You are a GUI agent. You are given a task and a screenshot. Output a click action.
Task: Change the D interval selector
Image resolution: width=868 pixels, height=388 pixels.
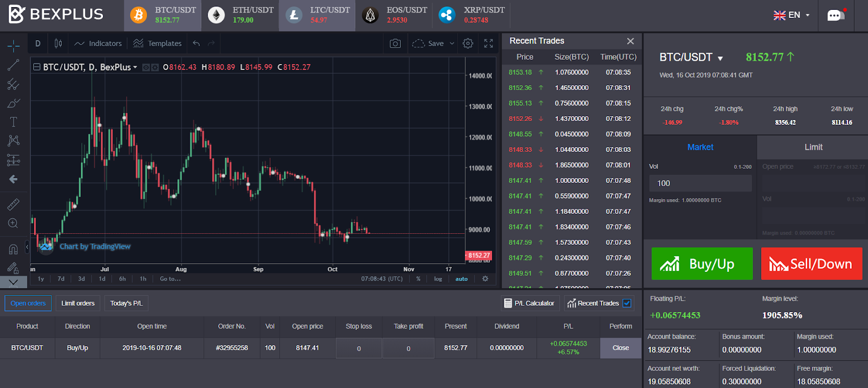coord(38,43)
